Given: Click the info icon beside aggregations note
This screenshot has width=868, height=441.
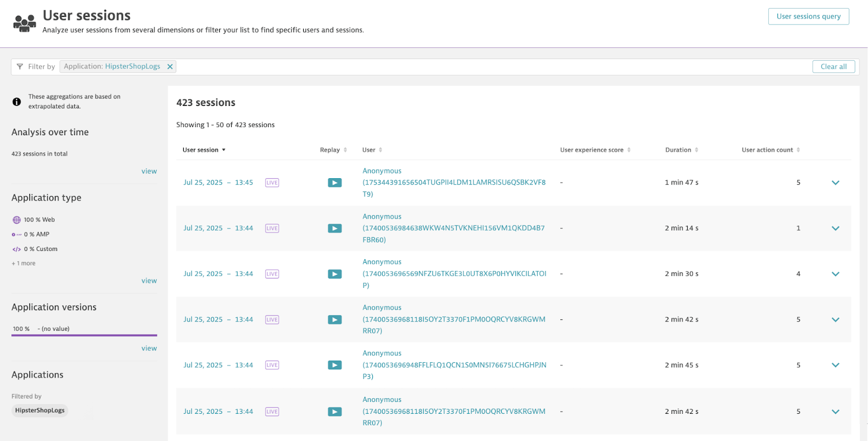Looking at the screenshot, I should coord(17,102).
